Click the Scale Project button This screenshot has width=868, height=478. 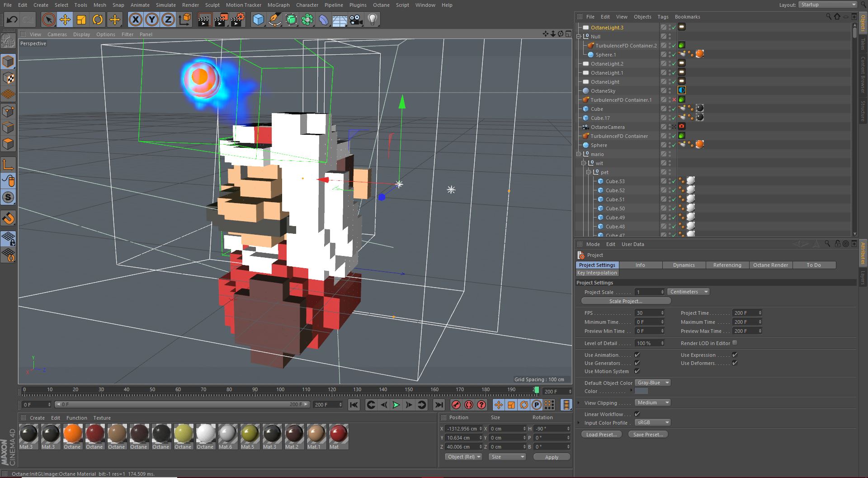point(626,301)
